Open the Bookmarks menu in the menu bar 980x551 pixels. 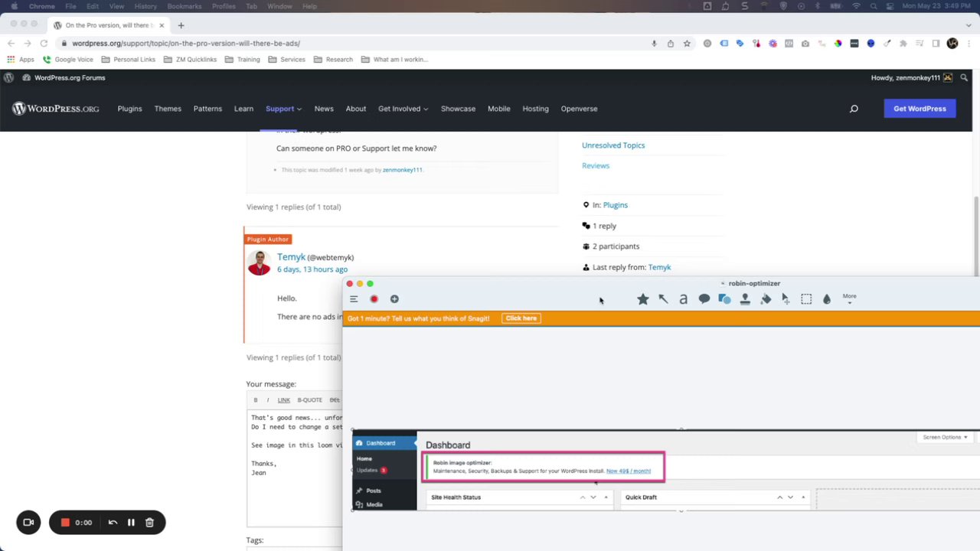184,6
